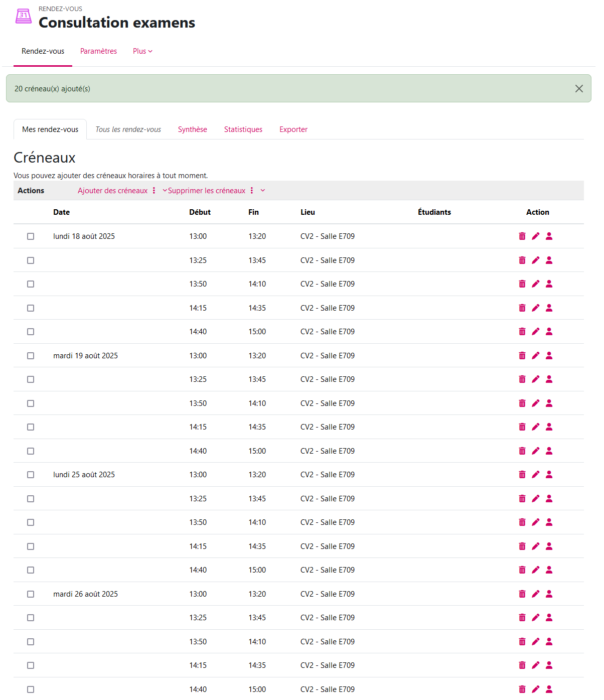Edit the lundi 18 août 13:00 slot
This screenshot has width=604, height=700.
coord(535,236)
